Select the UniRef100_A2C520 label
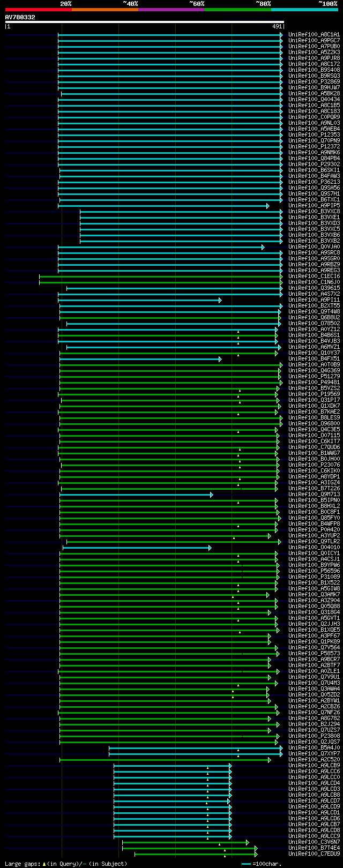The width and height of the screenshot is (343, 868). click(x=314, y=760)
